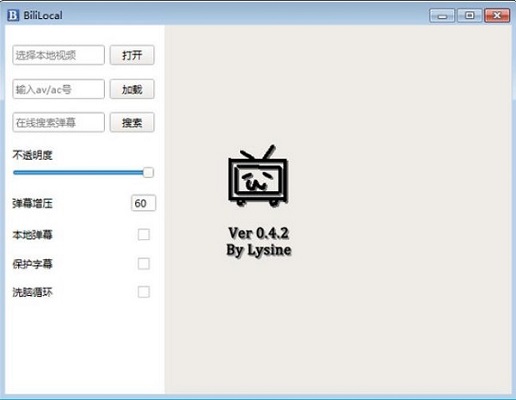Image resolution: width=516 pixels, height=400 pixels.
Task: Click 打开 to open a local video
Action: 132,55
